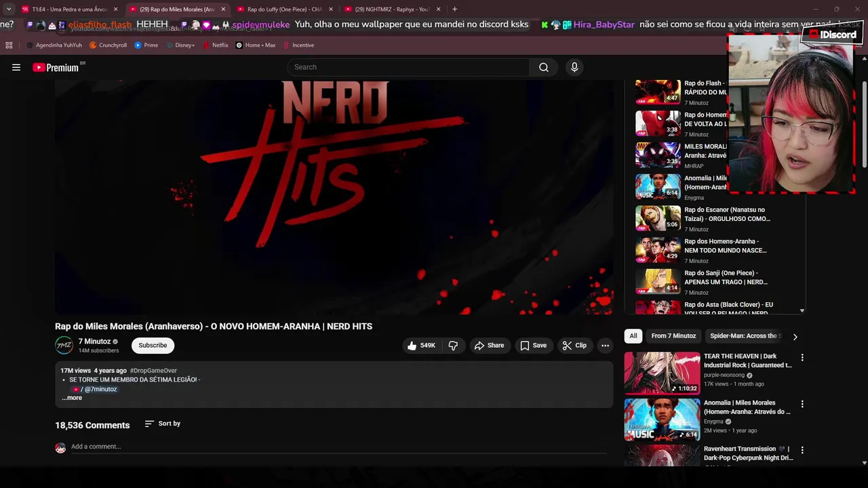Screen dimensions: 868x488
Task: Open options for Ravenheart Transmission video
Action: [802, 450]
